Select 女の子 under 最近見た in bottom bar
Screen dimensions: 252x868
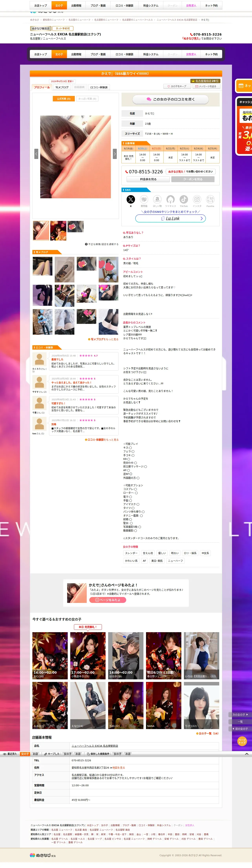click(25, 754)
